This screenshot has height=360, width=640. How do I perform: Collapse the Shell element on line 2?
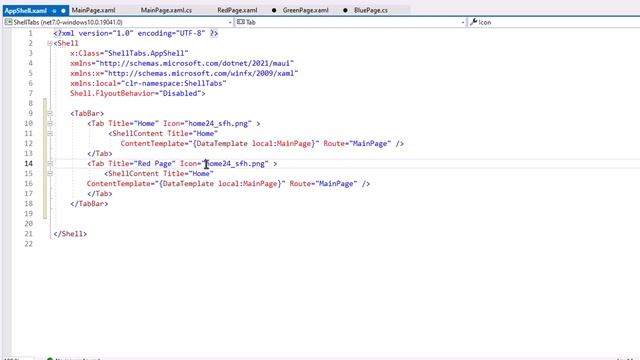click(50, 43)
